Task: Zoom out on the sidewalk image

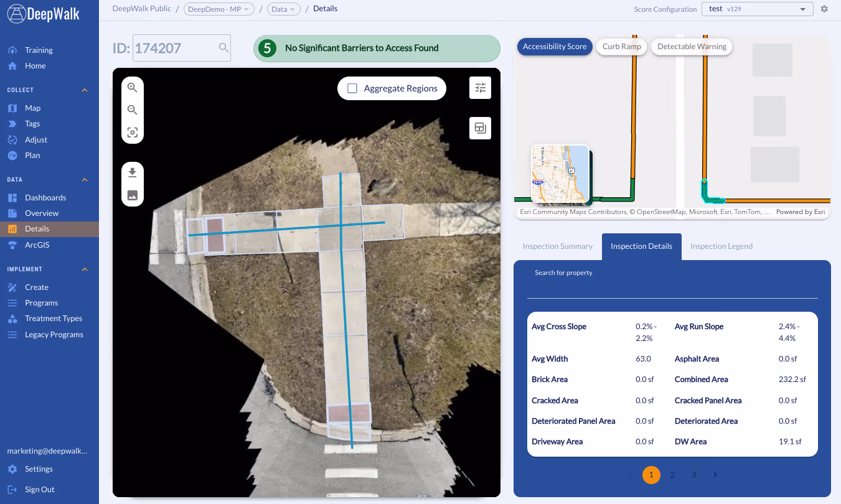Action: tap(132, 110)
